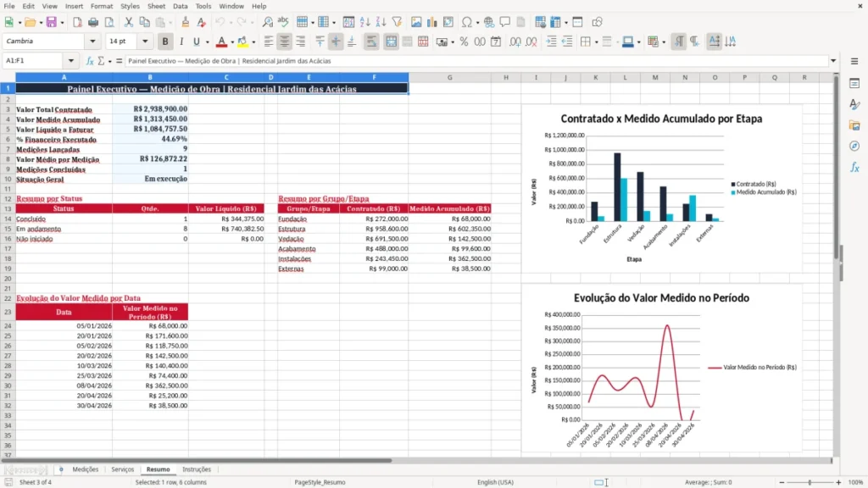Image resolution: width=868 pixels, height=488 pixels.
Task: Open the Format menu
Action: click(102, 6)
